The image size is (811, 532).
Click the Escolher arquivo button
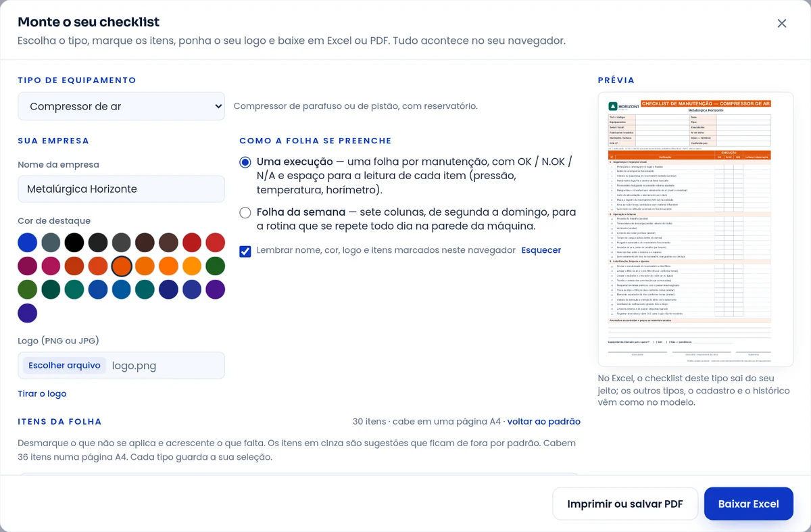point(64,365)
